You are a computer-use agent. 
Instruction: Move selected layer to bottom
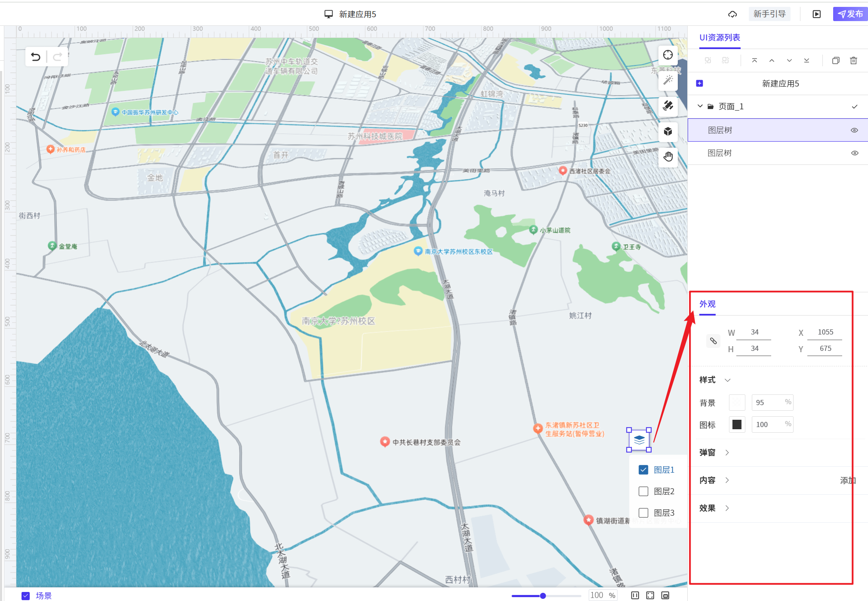pyautogui.click(x=806, y=61)
